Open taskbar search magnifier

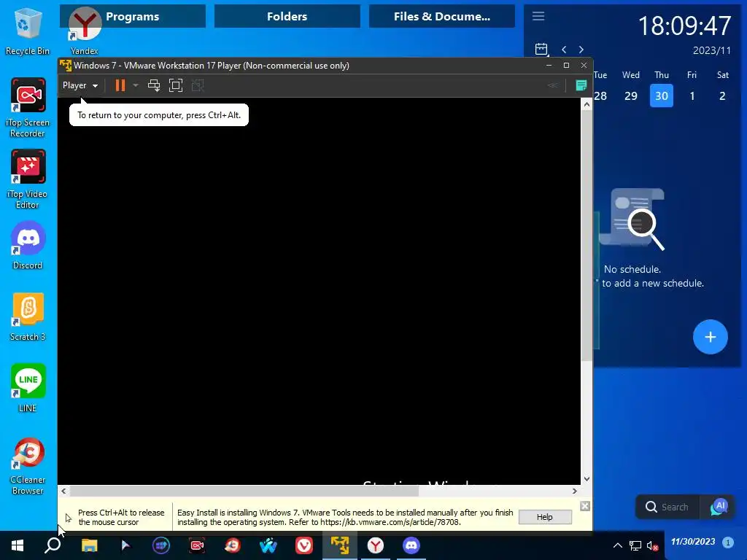pyautogui.click(x=53, y=545)
